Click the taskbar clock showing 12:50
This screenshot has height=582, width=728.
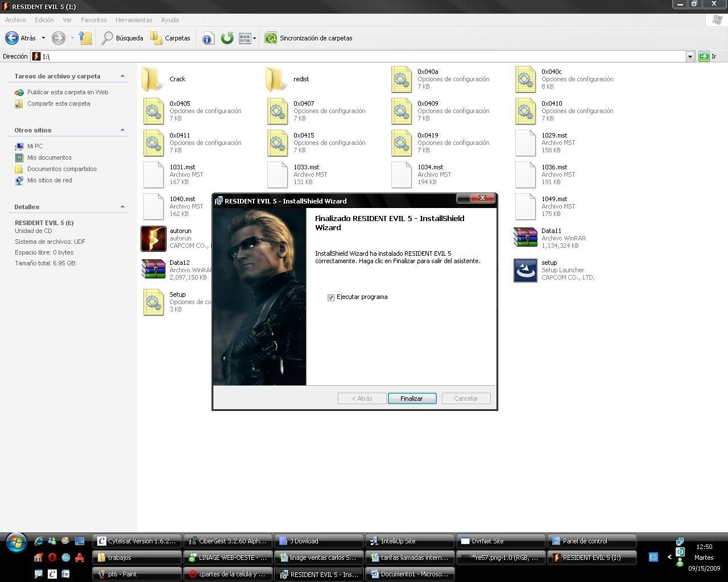click(x=704, y=547)
